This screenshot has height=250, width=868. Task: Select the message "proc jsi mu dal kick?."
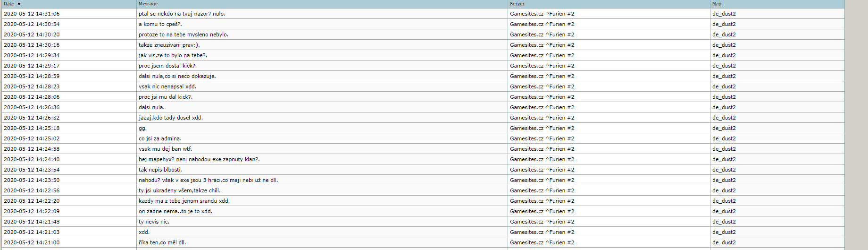(165, 97)
